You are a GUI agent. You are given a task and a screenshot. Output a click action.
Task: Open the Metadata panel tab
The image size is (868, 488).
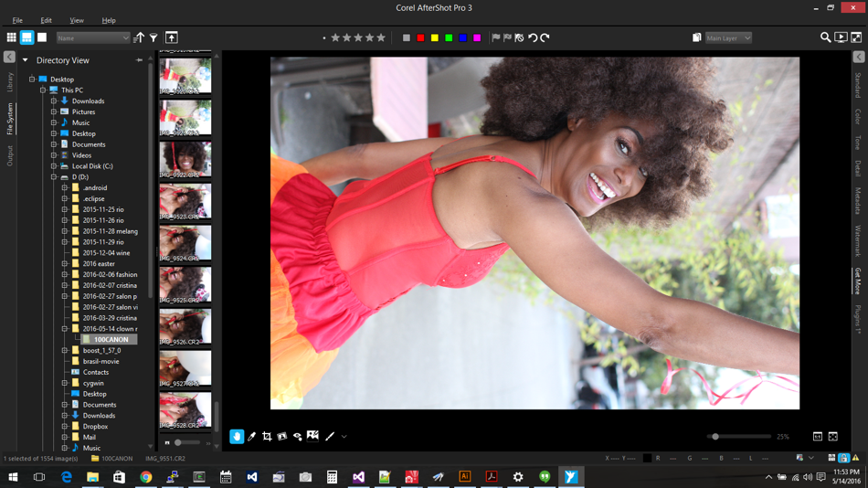point(858,200)
